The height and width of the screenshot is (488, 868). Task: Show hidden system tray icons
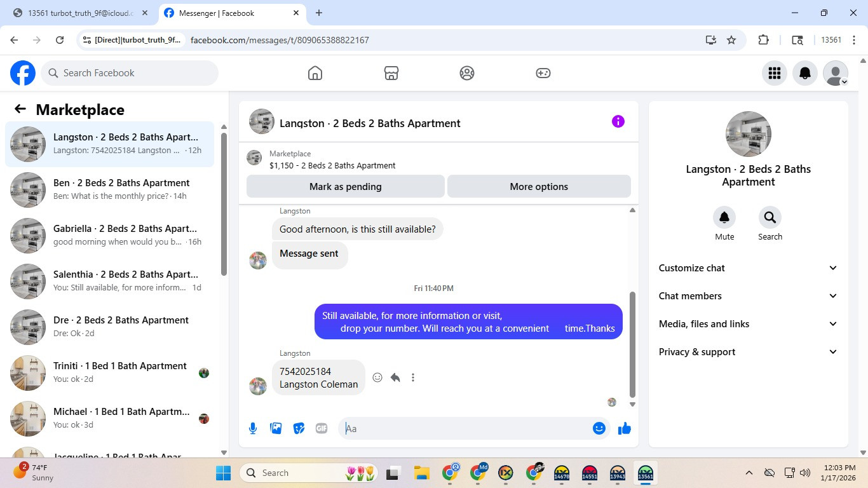pyautogui.click(x=749, y=473)
